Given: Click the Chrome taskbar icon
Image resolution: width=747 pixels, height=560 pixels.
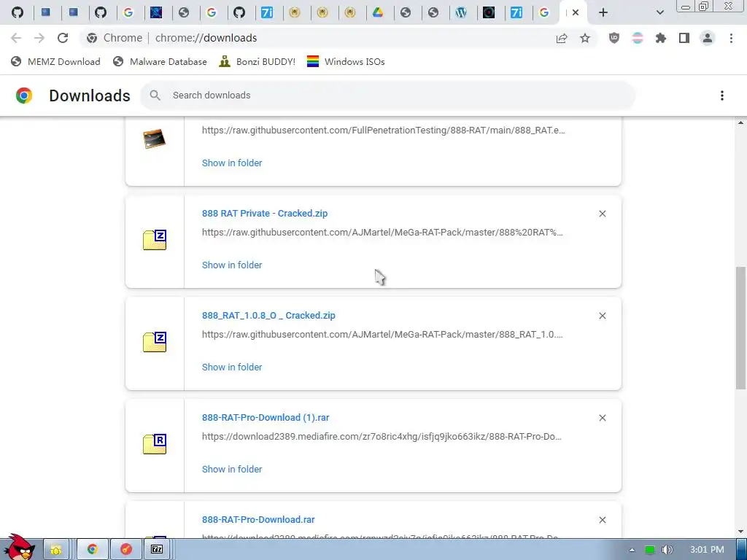Looking at the screenshot, I should [x=93, y=550].
